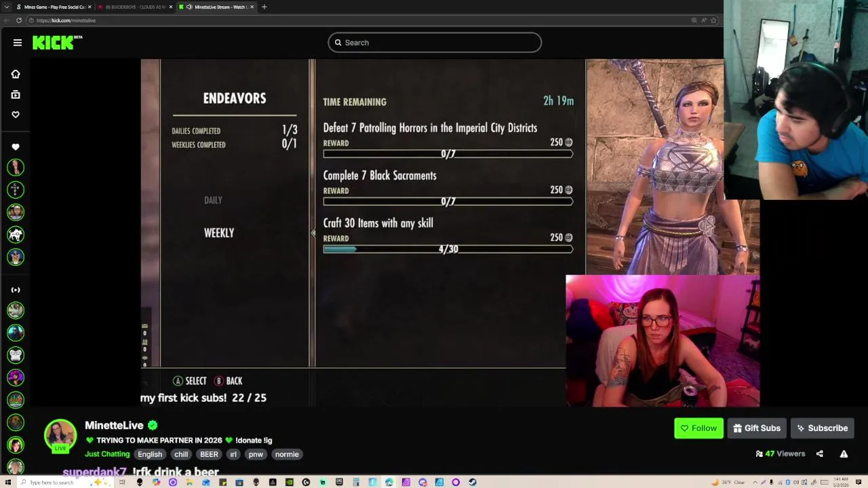868x488 pixels.
Task: Go to Kick home via sidebar icon
Action: coord(16,74)
